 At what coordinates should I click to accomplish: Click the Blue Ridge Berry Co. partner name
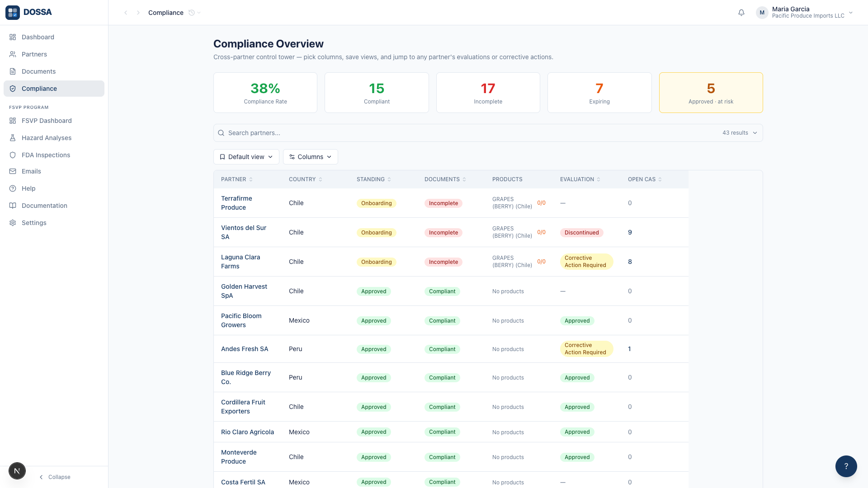(x=246, y=377)
